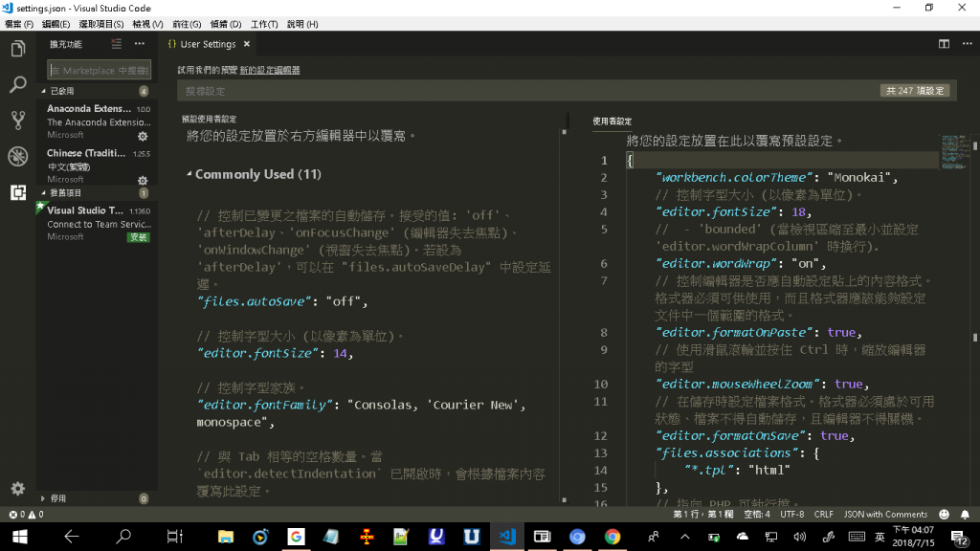Click the Visual Studio Code taskbar icon

pos(507,537)
